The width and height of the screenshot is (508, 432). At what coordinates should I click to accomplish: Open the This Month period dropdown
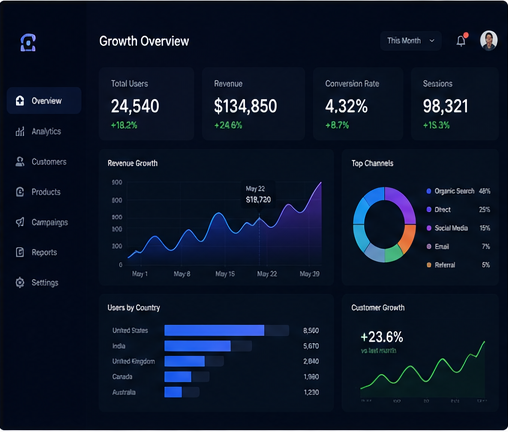point(411,41)
